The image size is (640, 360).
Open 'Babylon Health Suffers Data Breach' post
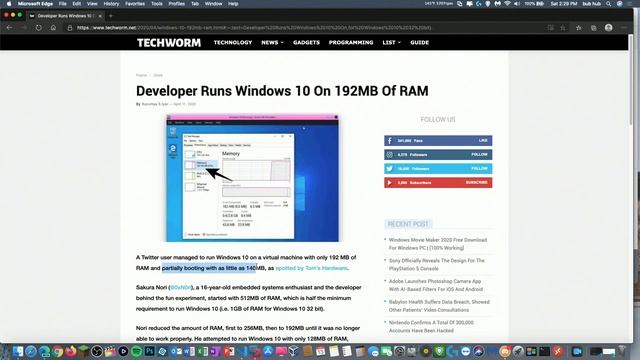(x=439, y=306)
